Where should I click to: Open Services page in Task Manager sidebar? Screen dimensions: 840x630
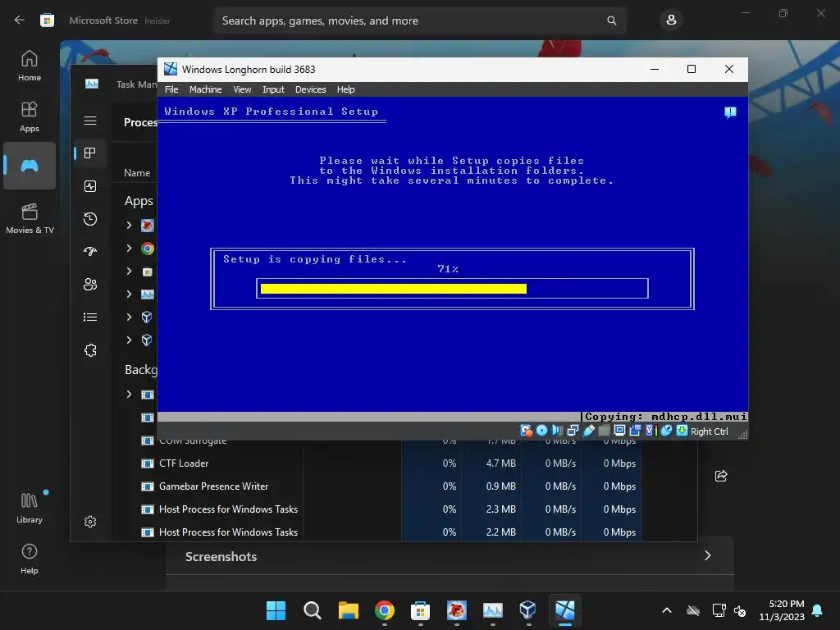point(90,350)
